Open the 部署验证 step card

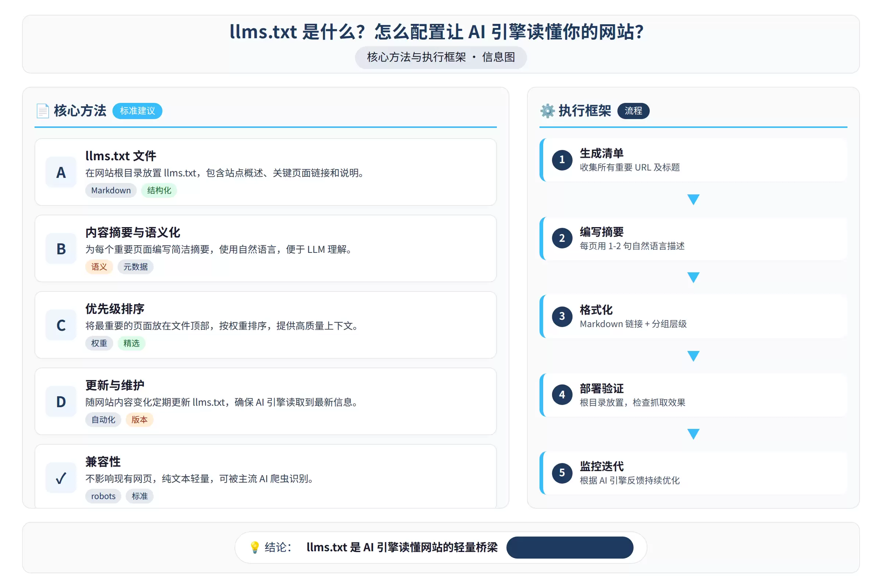[693, 395]
